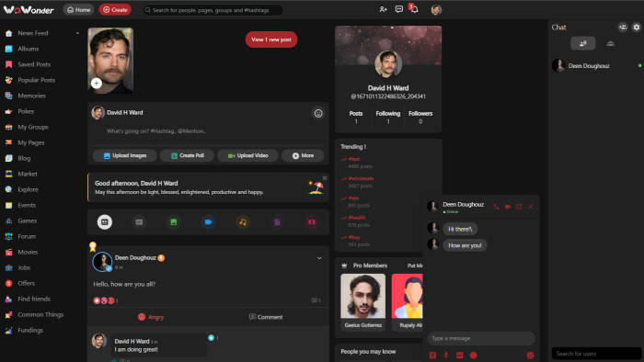
Task: Start voice call with Deen Doughouz
Action: 496,207
